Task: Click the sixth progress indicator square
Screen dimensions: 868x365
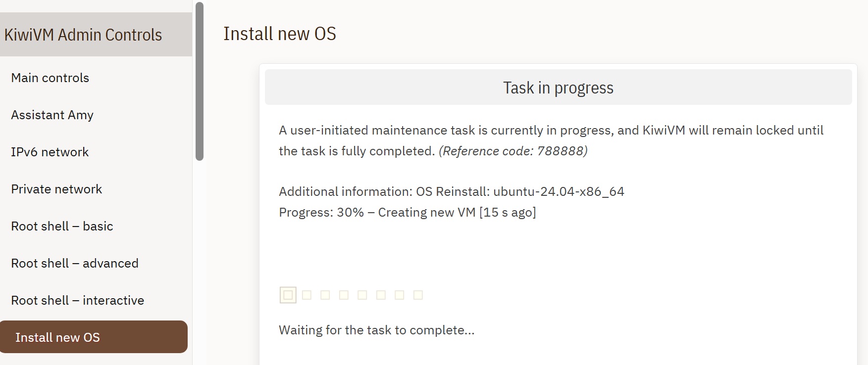Action: click(x=381, y=295)
